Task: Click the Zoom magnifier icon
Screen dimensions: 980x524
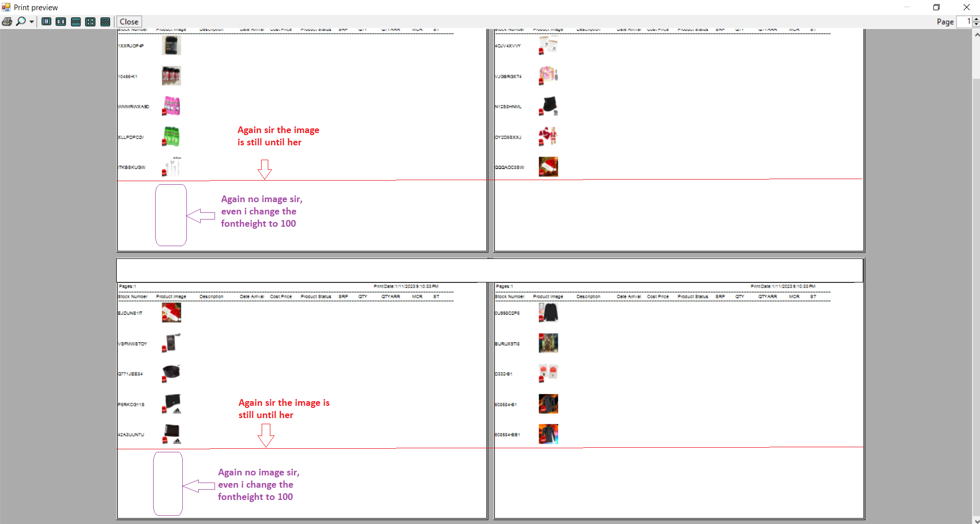Action: [21, 21]
